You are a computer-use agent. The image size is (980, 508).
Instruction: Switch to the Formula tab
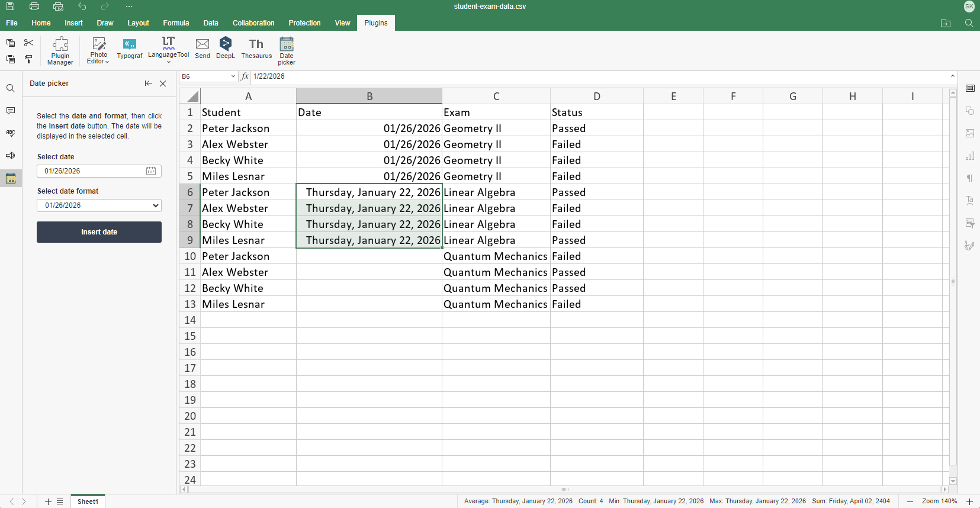pos(176,23)
